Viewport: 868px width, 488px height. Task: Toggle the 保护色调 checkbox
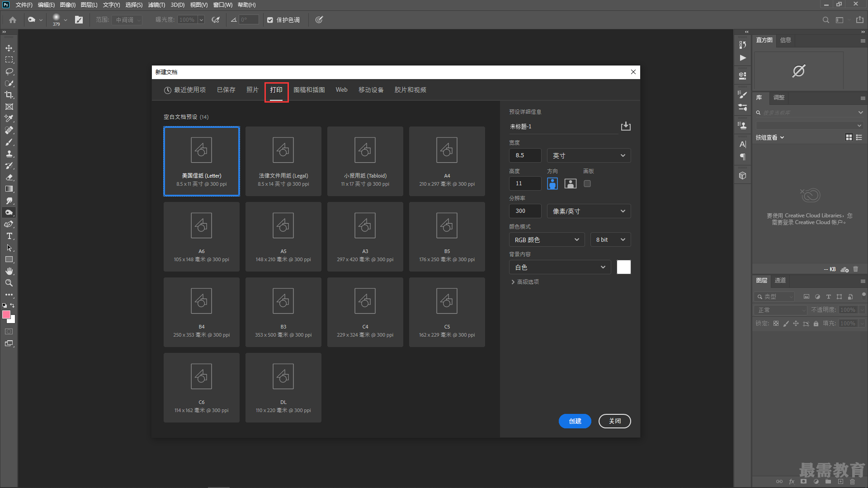click(x=270, y=20)
